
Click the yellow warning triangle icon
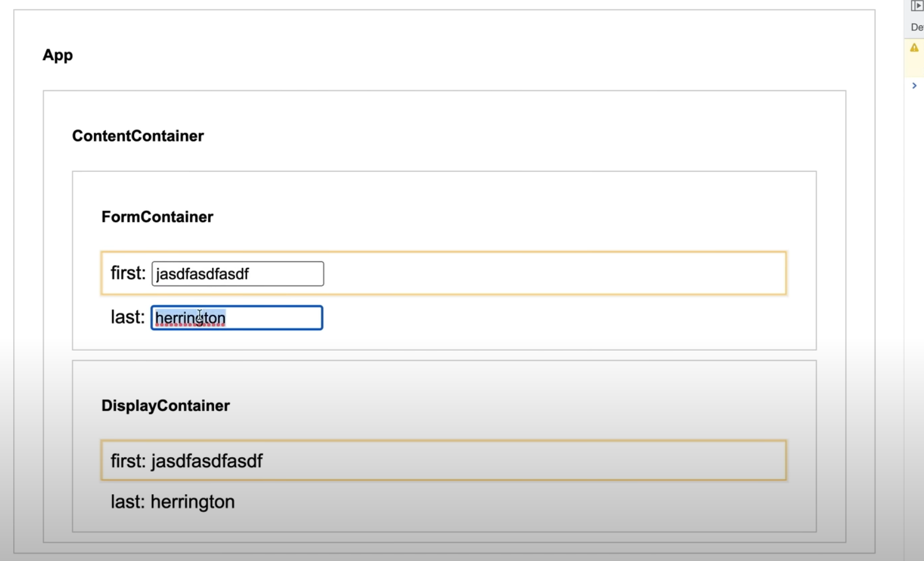pos(915,48)
